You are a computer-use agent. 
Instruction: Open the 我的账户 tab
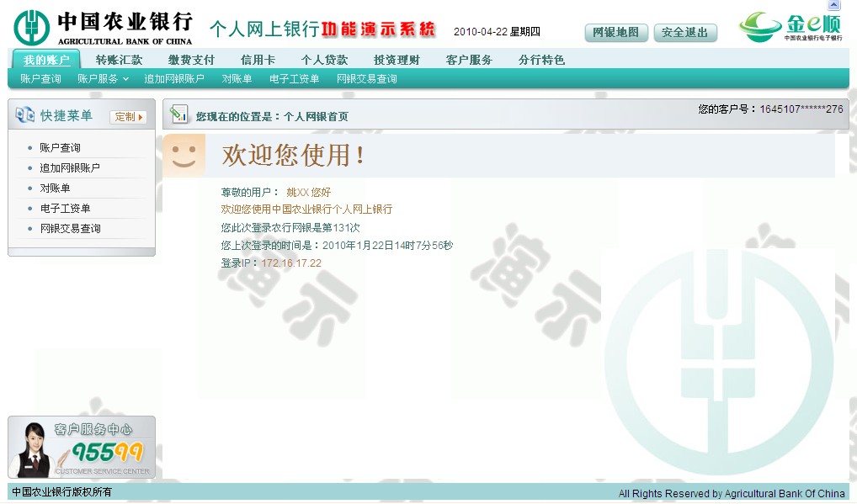(46, 60)
